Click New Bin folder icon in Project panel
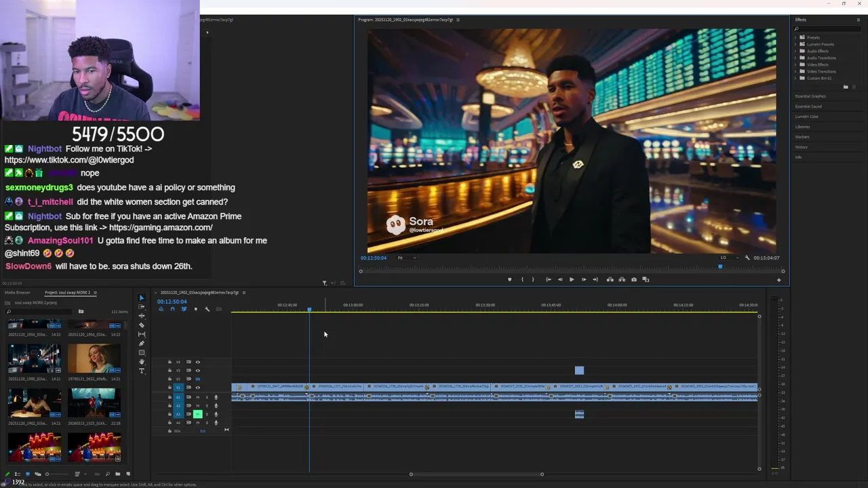The height and width of the screenshot is (488, 868). 117,474
